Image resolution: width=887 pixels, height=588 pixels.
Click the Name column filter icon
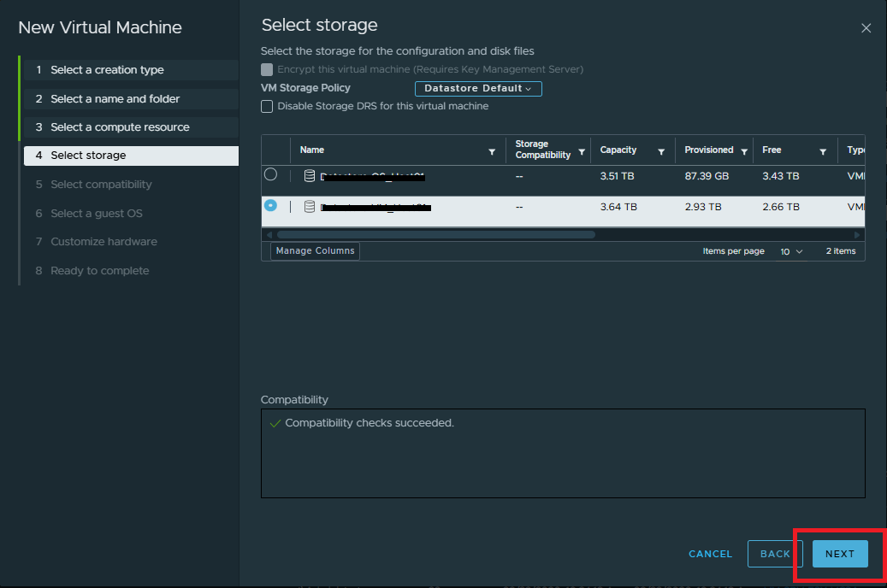click(x=492, y=151)
